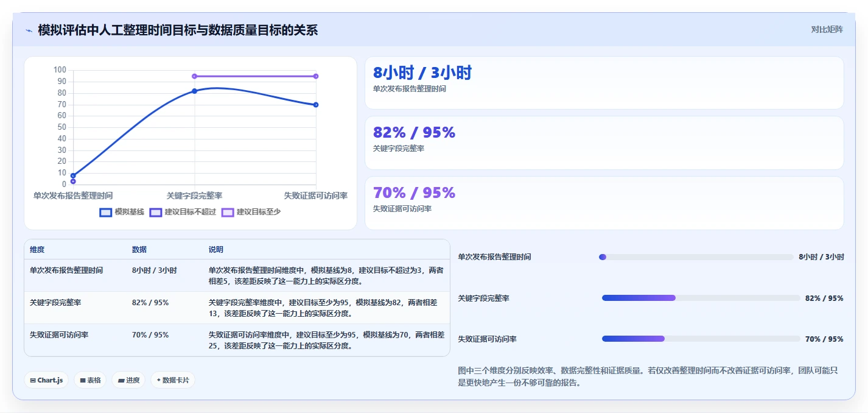Click the 失败证据可访问率 baseline point at 70
The image size is (868, 413).
coord(316,105)
